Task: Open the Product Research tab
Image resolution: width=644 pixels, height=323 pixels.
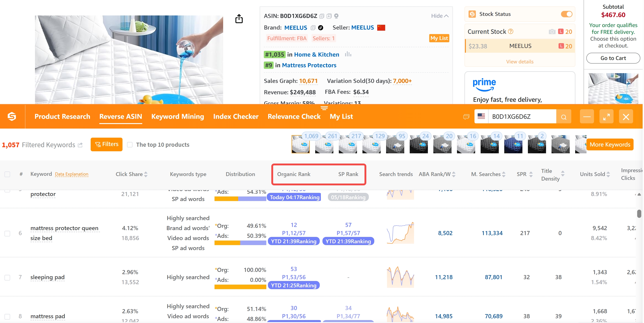Action: click(x=62, y=116)
